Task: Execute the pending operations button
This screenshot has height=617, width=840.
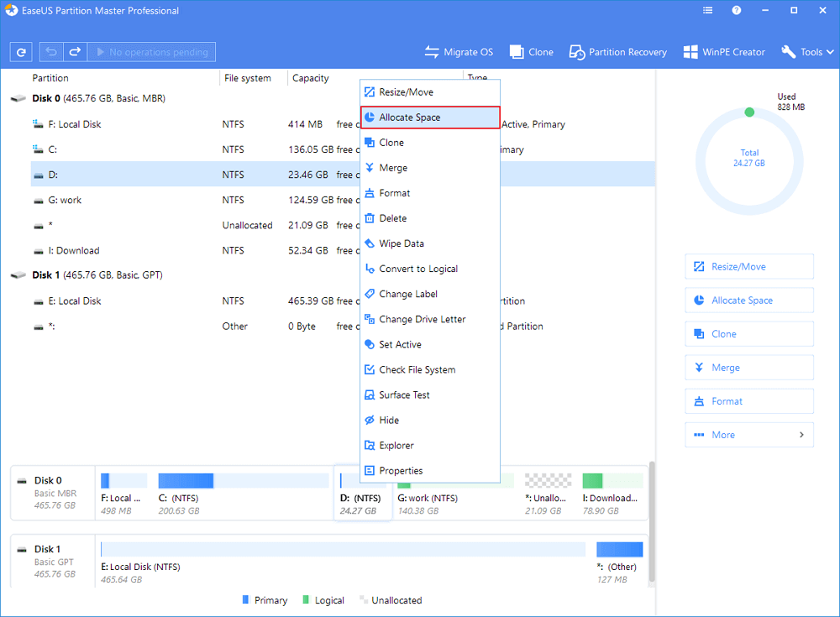Action: coord(151,52)
